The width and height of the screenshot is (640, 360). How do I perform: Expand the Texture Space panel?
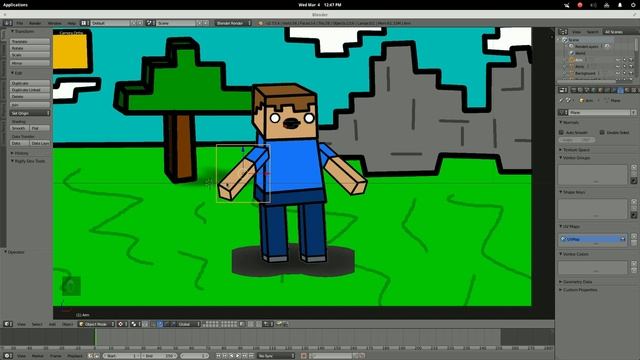(576, 150)
